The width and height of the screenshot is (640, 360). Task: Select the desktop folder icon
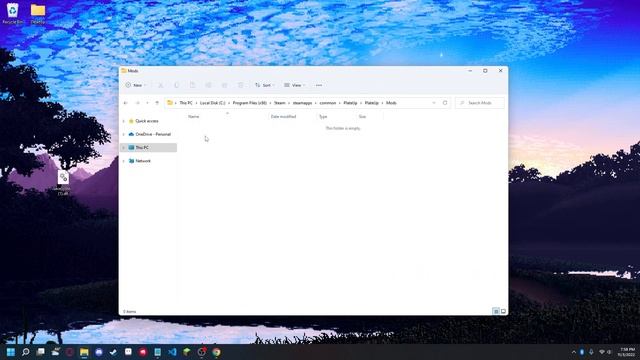[38, 13]
